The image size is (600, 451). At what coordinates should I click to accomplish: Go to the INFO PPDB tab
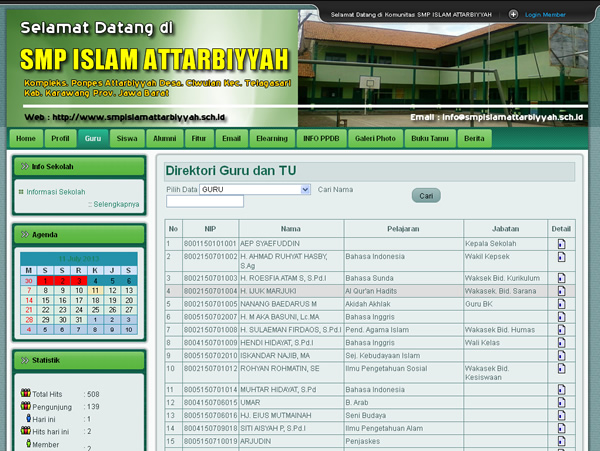(320, 138)
